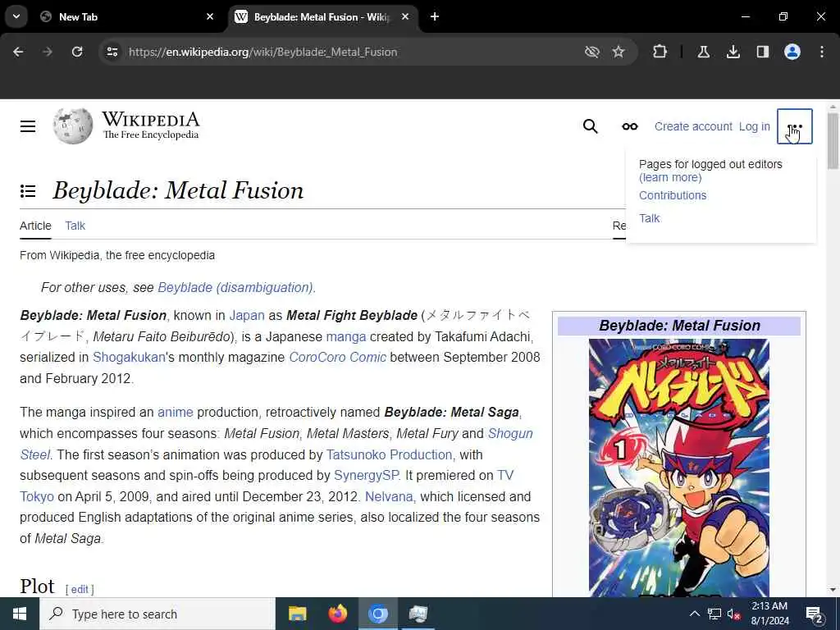Viewport: 840px width, 630px height.
Task: Open the Tatsunoko Production link
Action: click(x=390, y=454)
